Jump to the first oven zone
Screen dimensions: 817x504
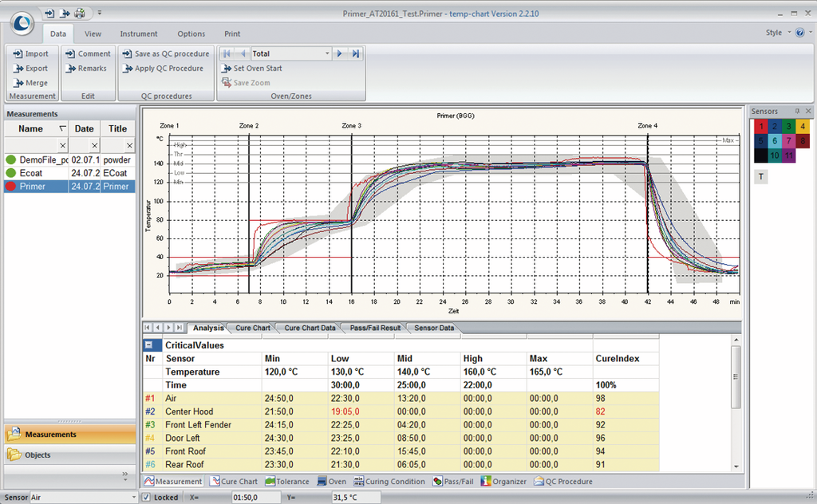(227, 53)
